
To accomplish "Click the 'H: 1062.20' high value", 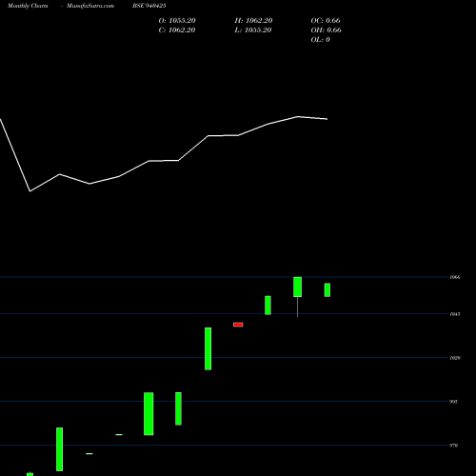I will (253, 21).
